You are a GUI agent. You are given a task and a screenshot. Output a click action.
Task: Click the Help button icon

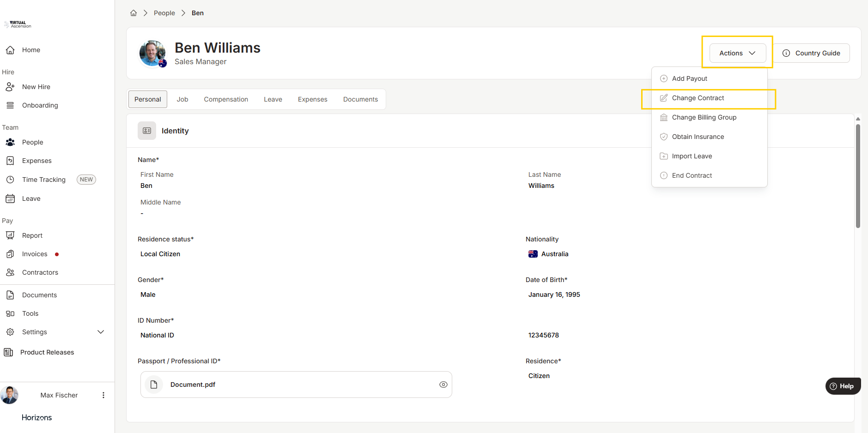coord(833,386)
